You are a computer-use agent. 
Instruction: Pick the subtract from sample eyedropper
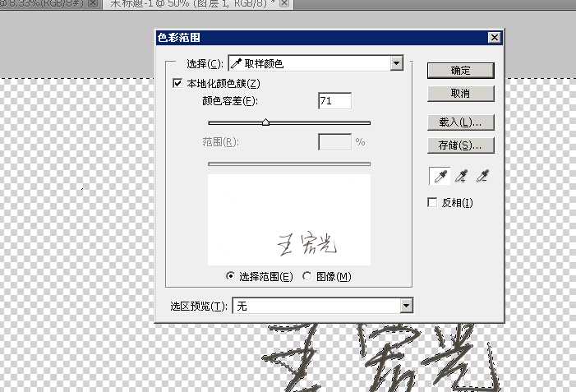[482, 177]
